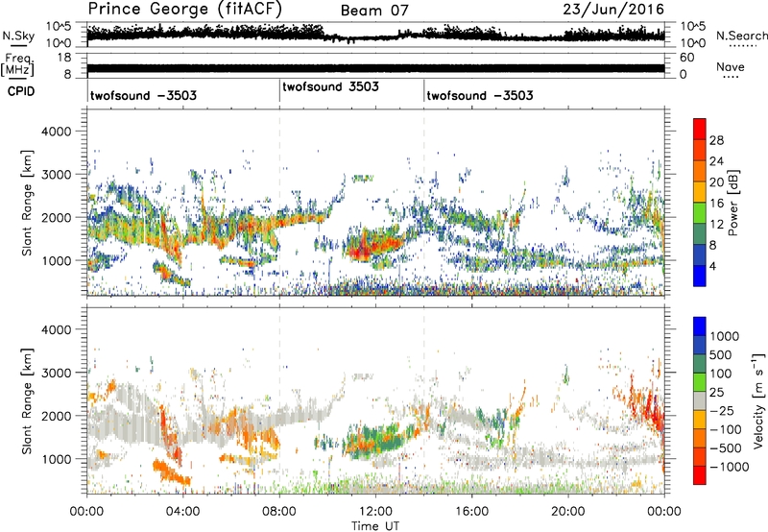The height and width of the screenshot is (532, 768).
Task: Pick the blue top segment of velocity colorbar
Action: (700, 326)
